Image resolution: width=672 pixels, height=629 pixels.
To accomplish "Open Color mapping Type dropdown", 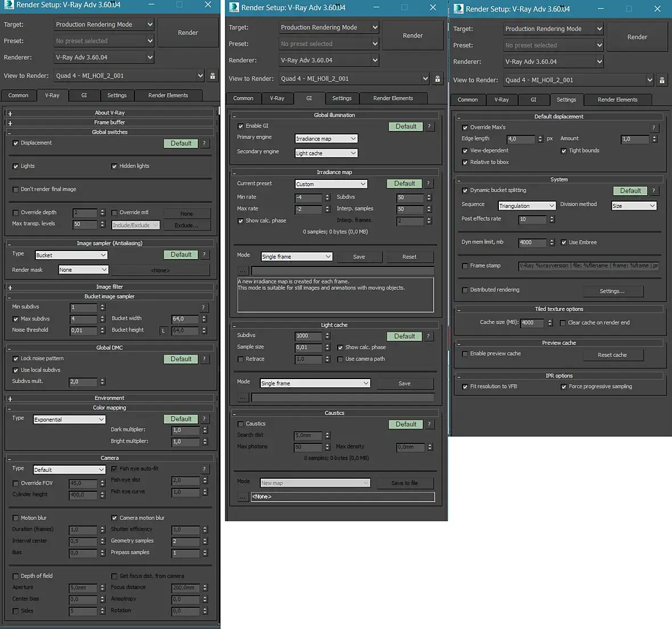I will tap(69, 420).
